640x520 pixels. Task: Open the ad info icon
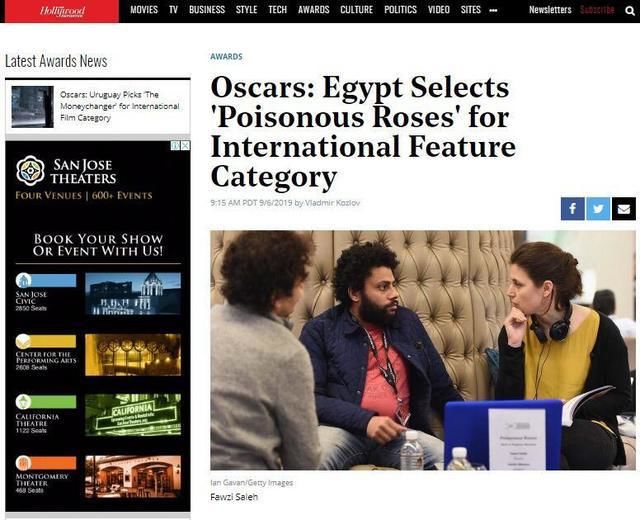click(x=176, y=145)
